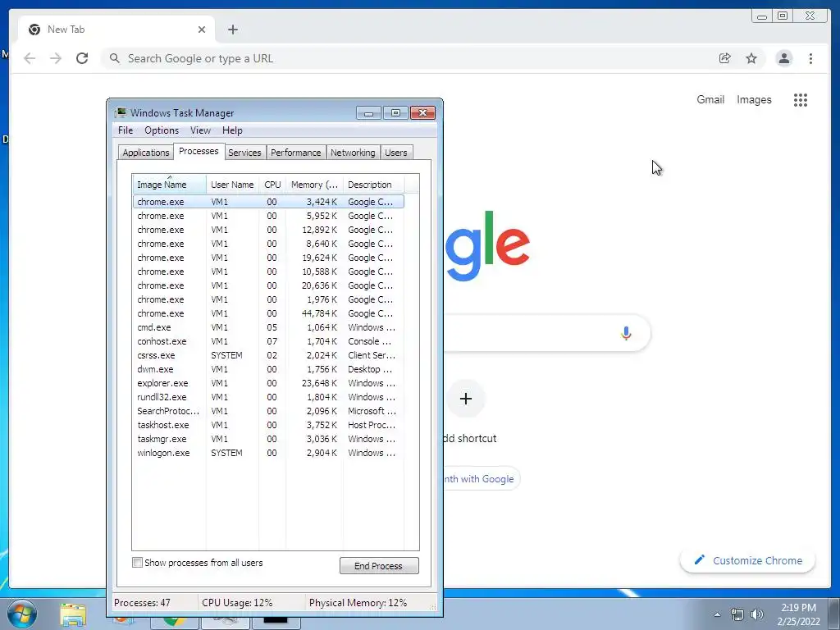The width and height of the screenshot is (840, 630).
Task: Click the Chrome back arrow icon
Action: tap(30, 58)
